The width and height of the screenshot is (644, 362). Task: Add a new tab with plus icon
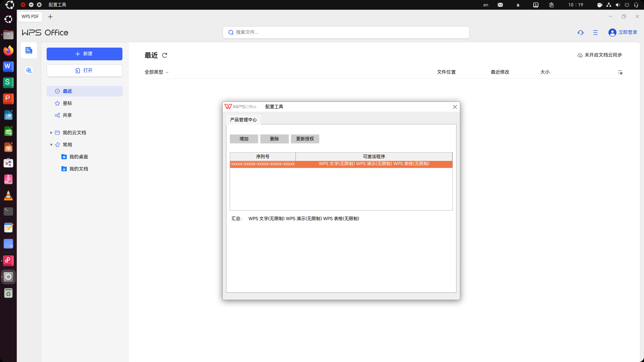click(x=50, y=17)
